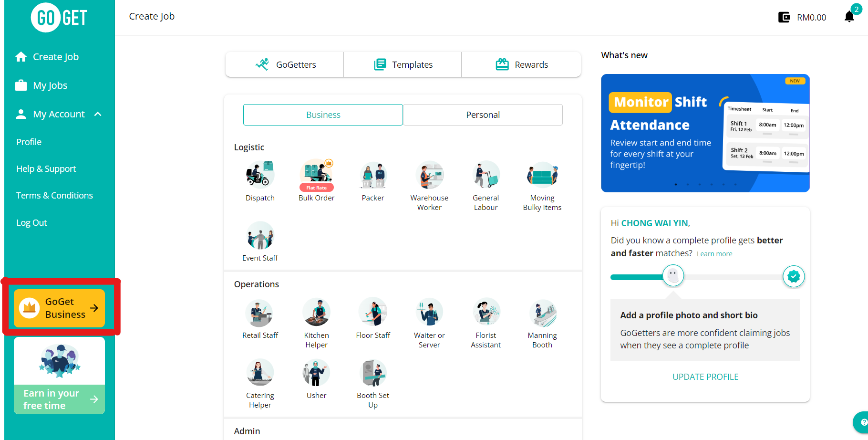Select Warehouse Worker job type
Screen dimensions: 868x440
[429, 175]
